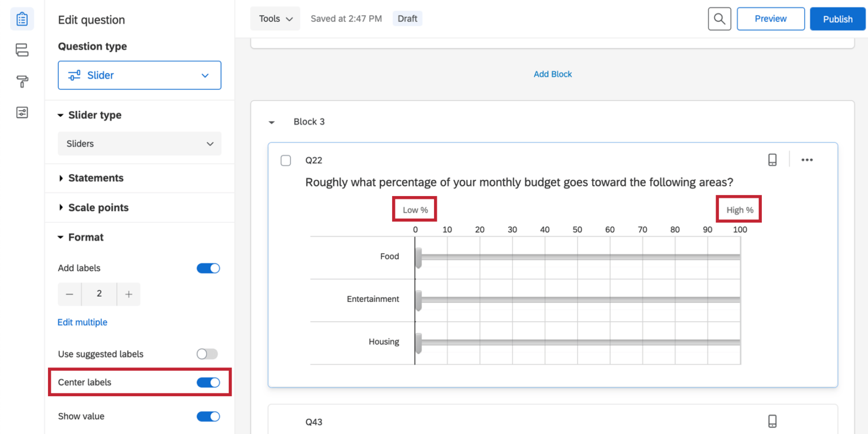Open the Survey options icon in sidebar

[22, 112]
